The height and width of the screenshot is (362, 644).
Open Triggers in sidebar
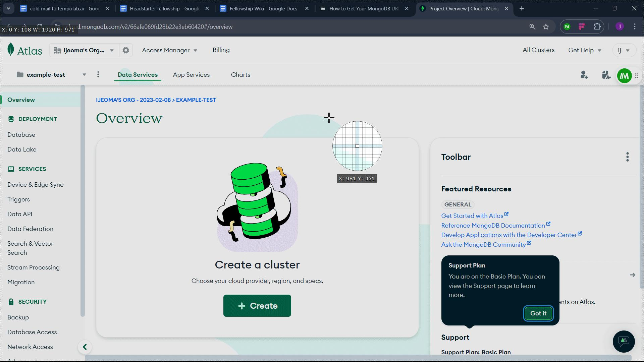[x=18, y=199]
